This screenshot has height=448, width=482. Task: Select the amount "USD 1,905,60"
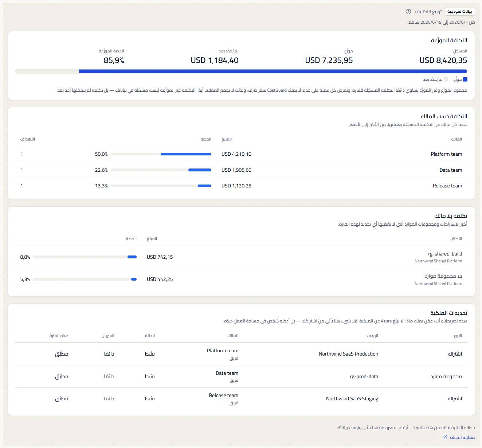click(x=236, y=170)
